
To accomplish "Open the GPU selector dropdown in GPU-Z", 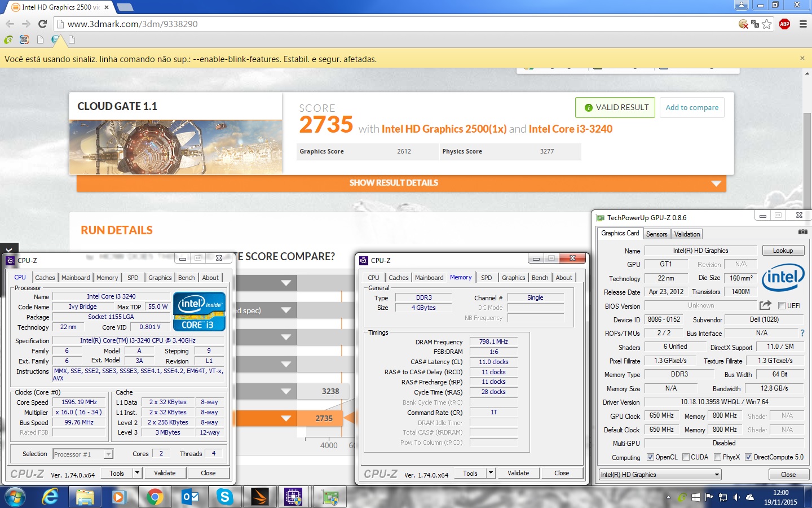I will 660,475.
